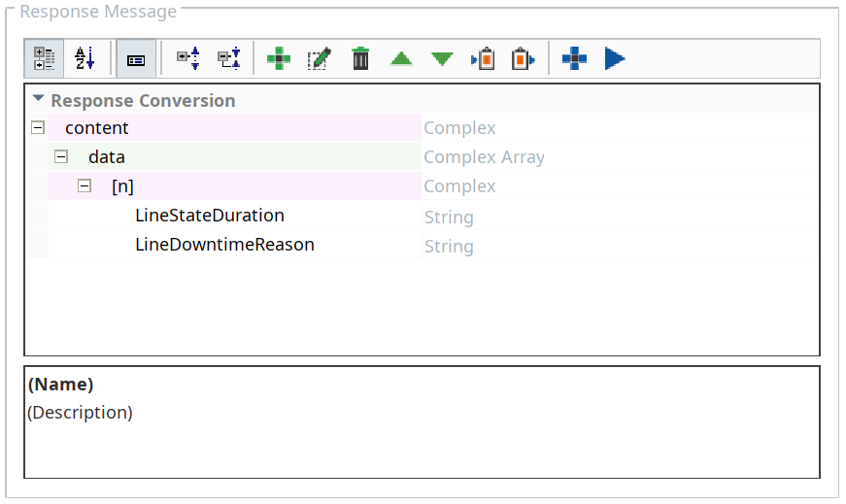Move item down with green down arrow
Viewport: 846px width, 504px height.
[442, 59]
